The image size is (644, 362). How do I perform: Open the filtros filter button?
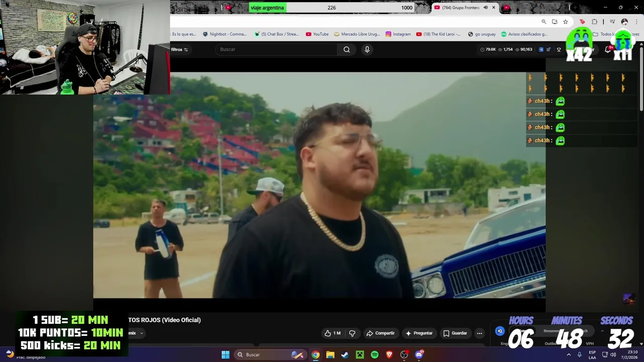coord(179,49)
